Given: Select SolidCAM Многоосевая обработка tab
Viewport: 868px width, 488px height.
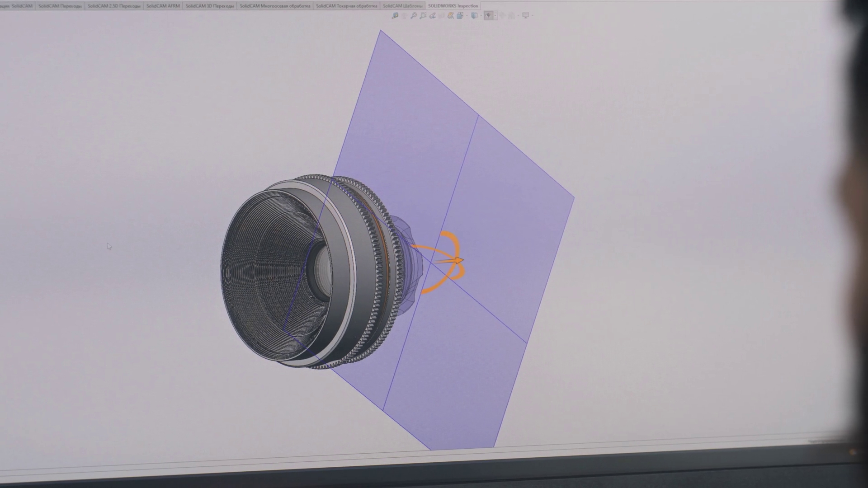Looking at the screenshot, I should [x=275, y=6].
